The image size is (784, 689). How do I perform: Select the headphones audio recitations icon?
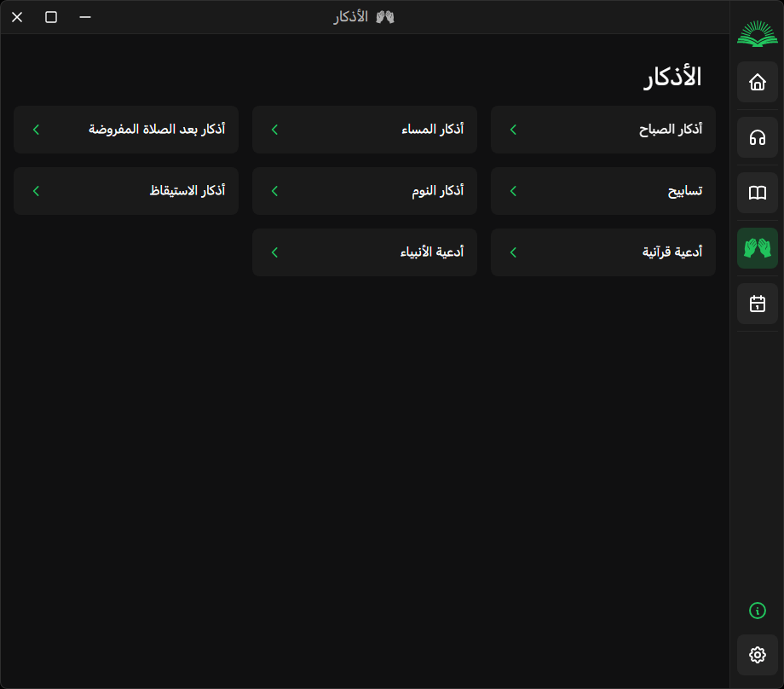757,137
